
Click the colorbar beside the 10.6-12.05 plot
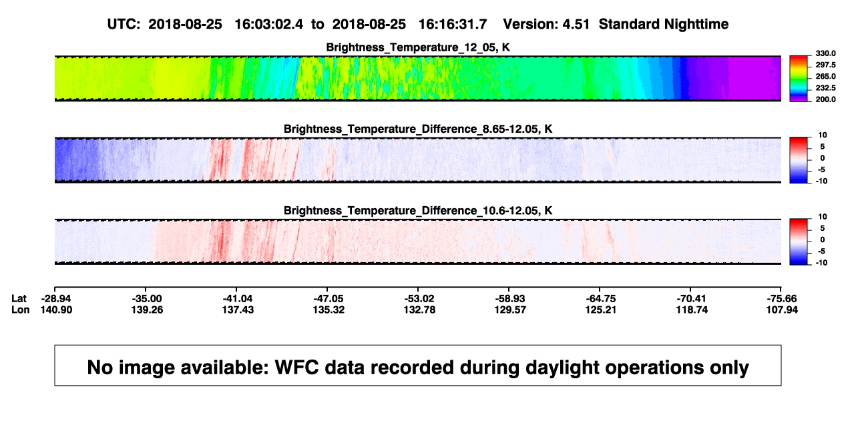798,242
